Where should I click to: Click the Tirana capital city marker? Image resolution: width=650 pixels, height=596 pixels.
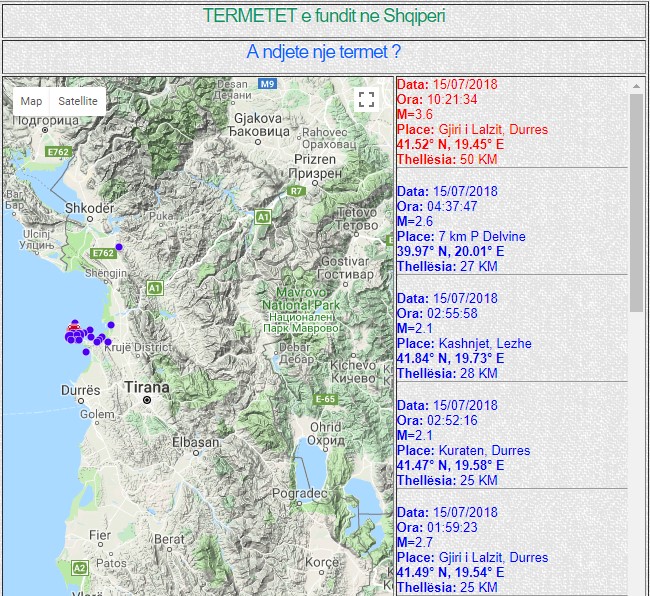(x=146, y=400)
